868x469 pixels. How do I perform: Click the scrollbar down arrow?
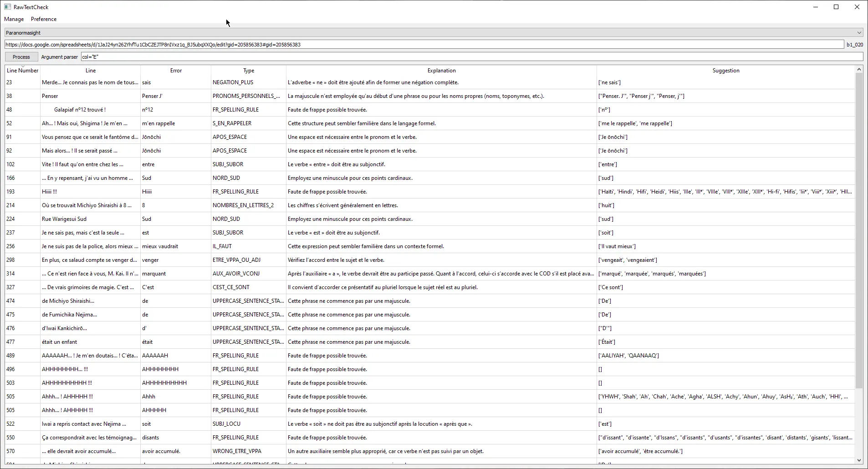859,460
